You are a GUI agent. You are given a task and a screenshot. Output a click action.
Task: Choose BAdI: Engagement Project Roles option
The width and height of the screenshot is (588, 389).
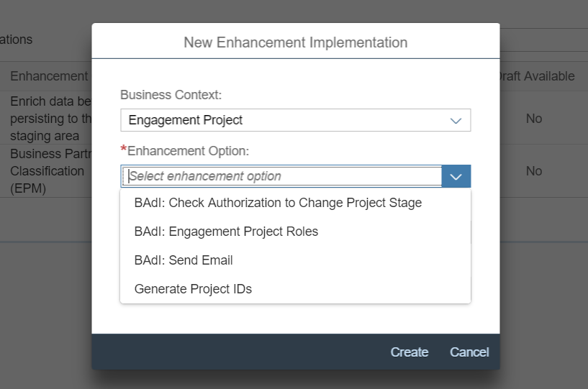(x=226, y=232)
